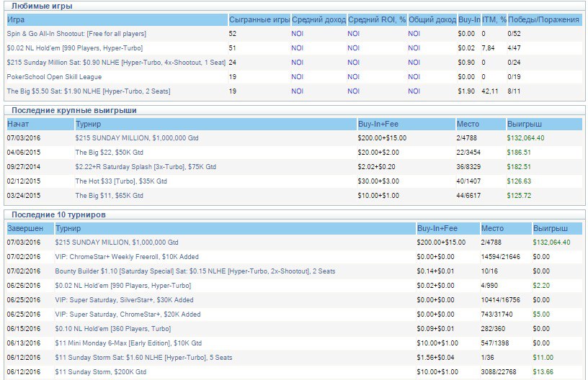Open $11 Mini Monday 6-Max tournament
Viewport: 588px width, 380px height.
pos(128,343)
